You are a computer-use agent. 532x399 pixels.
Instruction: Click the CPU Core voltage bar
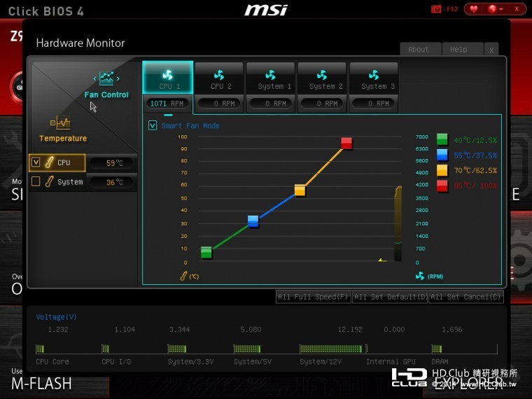point(40,349)
